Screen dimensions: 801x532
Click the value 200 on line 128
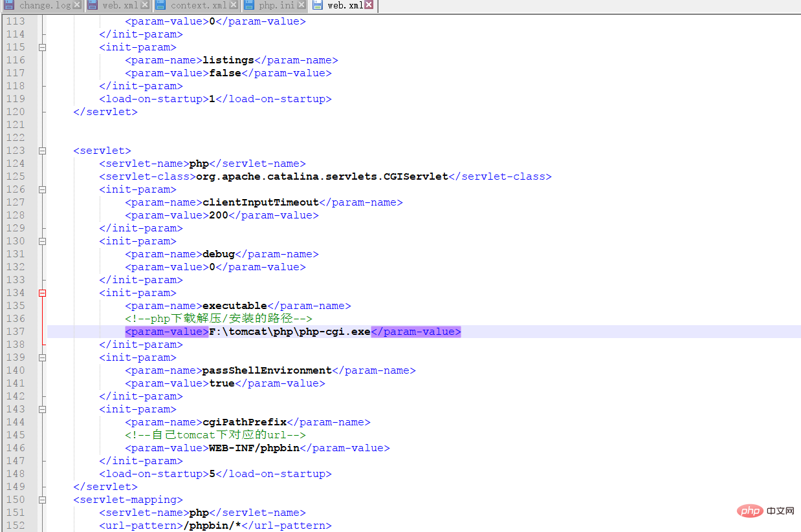click(x=219, y=215)
